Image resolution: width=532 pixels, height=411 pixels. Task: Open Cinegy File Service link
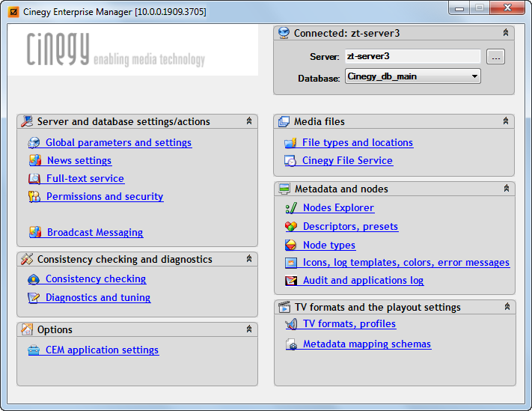347,160
